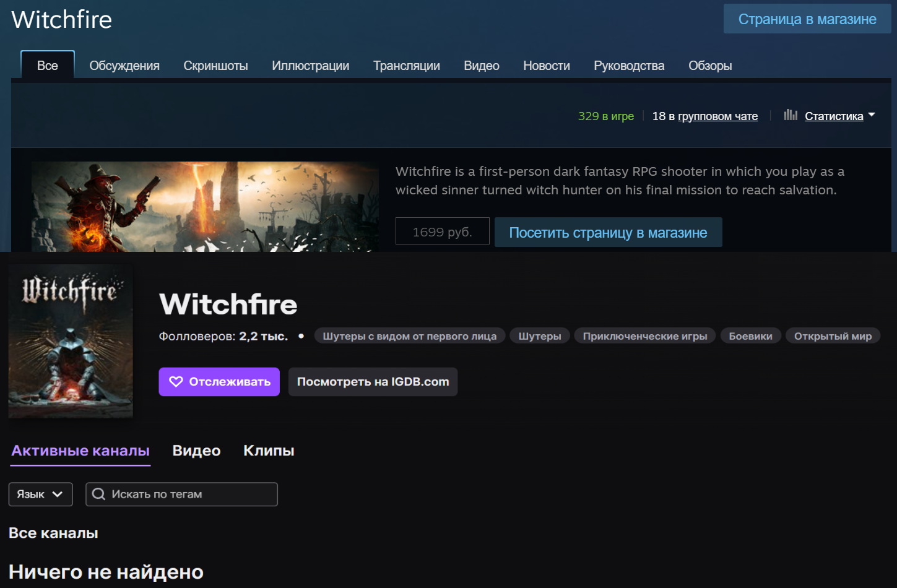This screenshot has width=897, height=588.
Task: Click the Witchfire game description text
Action: tap(620, 181)
